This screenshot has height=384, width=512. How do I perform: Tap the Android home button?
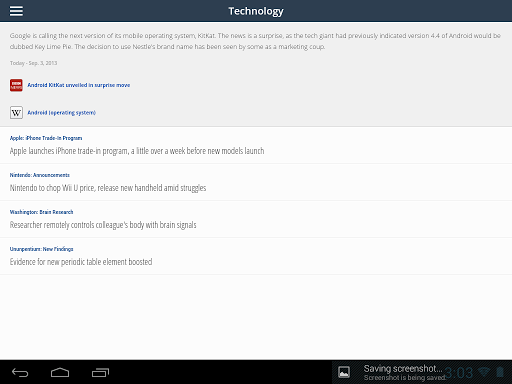tap(60, 372)
